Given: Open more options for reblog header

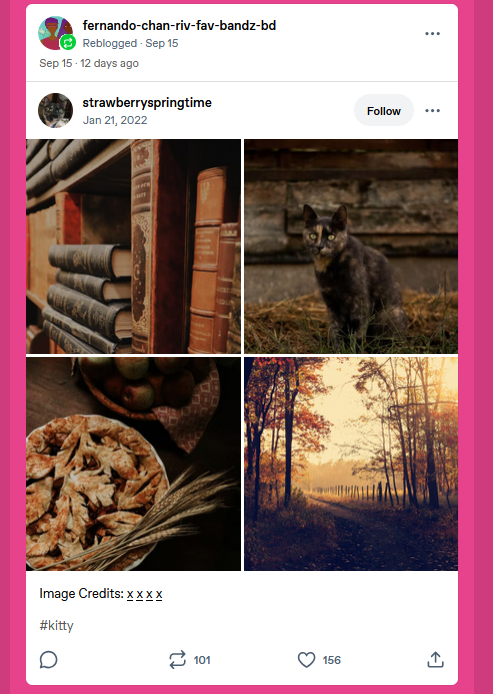Looking at the screenshot, I should click(432, 34).
